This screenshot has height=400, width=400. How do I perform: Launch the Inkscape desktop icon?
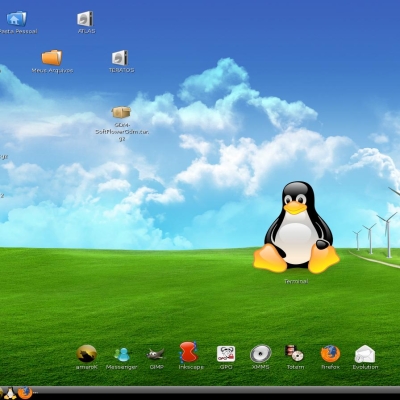(x=189, y=352)
